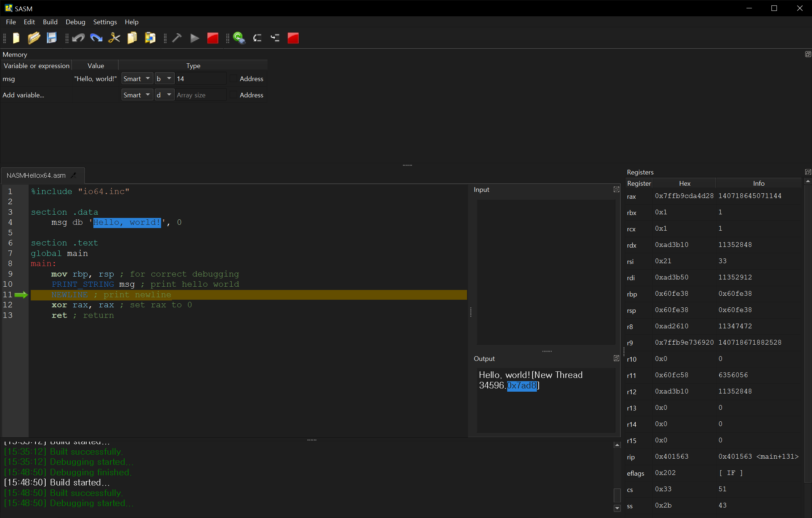Click the Open file folder icon
This screenshot has width=812, height=518.
[34, 38]
